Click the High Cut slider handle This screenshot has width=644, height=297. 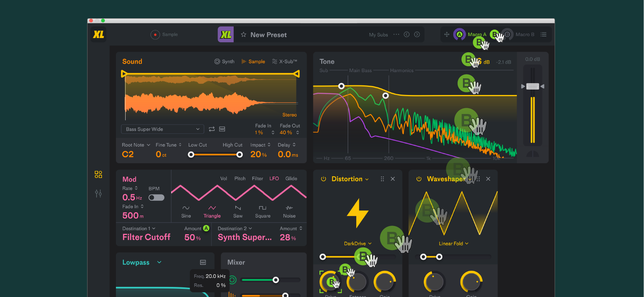coord(240,155)
